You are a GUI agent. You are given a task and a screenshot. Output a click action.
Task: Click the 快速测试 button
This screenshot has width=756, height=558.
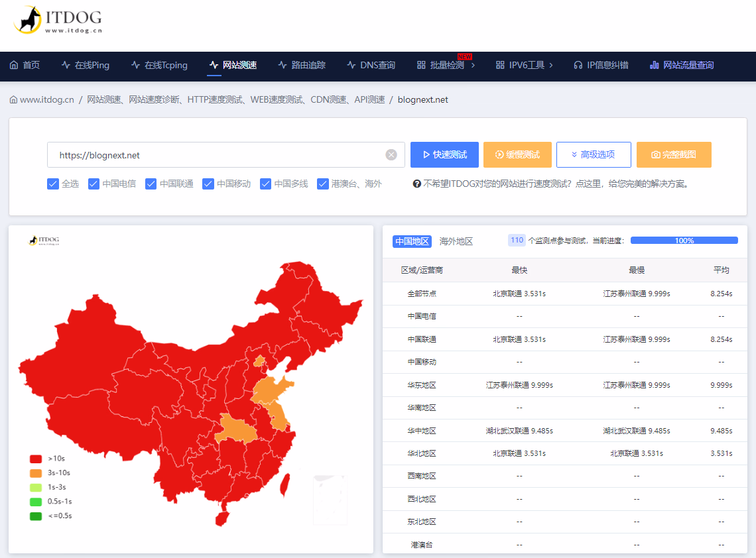tap(444, 154)
